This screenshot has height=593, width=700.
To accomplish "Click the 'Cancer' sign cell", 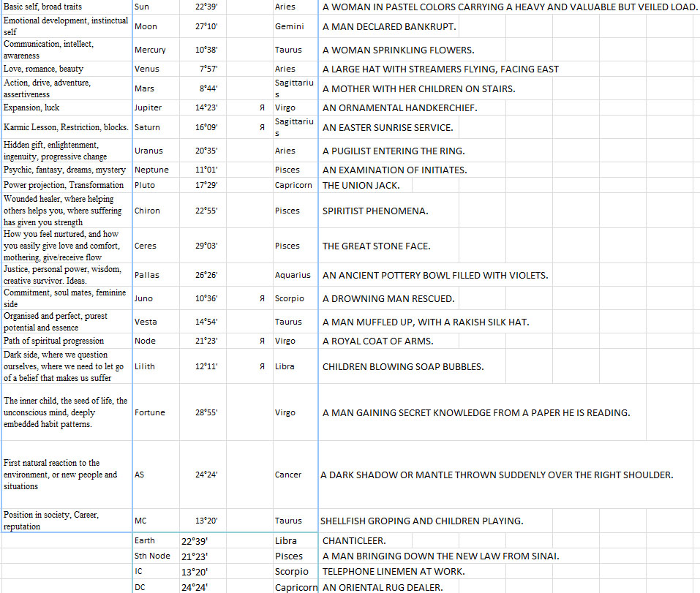I will tap(296, 475).
